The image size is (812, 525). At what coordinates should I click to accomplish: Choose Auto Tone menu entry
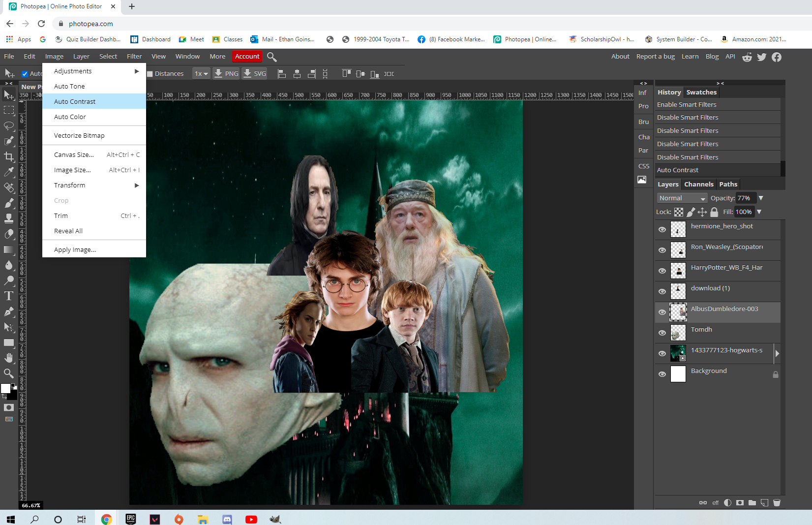(94, 86)
